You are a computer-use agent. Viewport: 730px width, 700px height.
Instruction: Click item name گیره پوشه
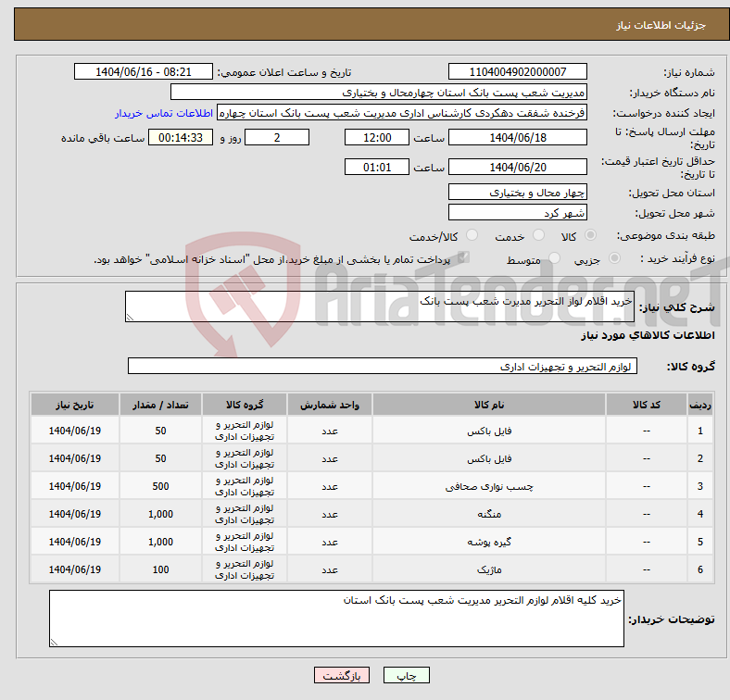pyautogui.click(x=489, y=543)
